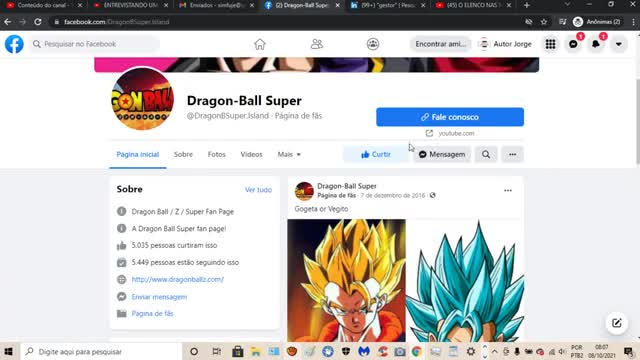Open the Groups icon in top navigation

coord(373,44)
